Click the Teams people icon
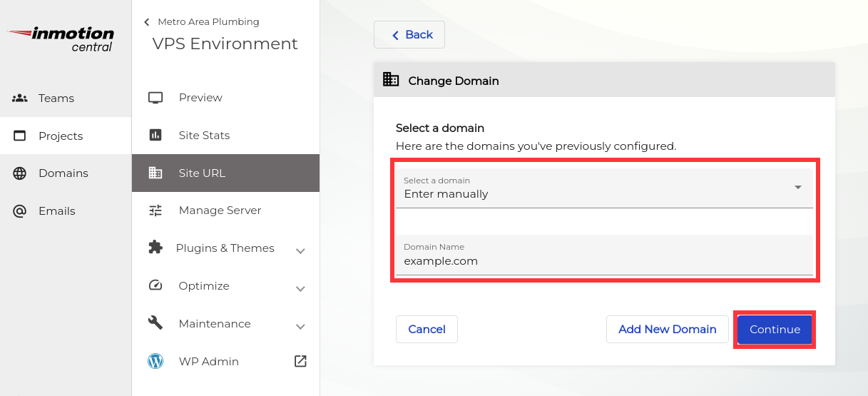Image resolution: width=868 pixels, height=396 pixels. pos(20,98)
